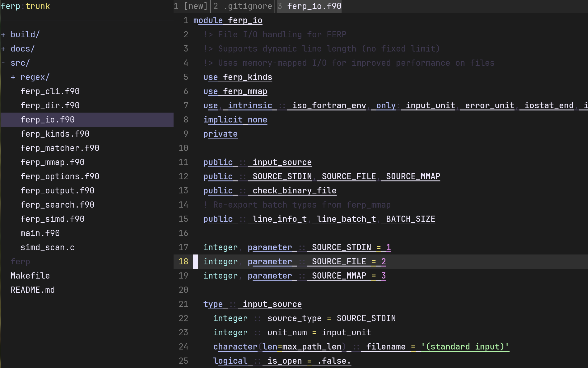This screenshot has width=588, height=368.
Task: Place cursor on 'module ferp_io' line
Action: point(228,20)
